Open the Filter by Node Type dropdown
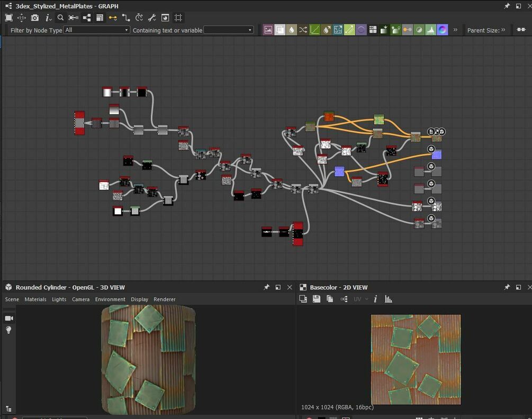This screenshot has width=532, height=419. [96, 30]
